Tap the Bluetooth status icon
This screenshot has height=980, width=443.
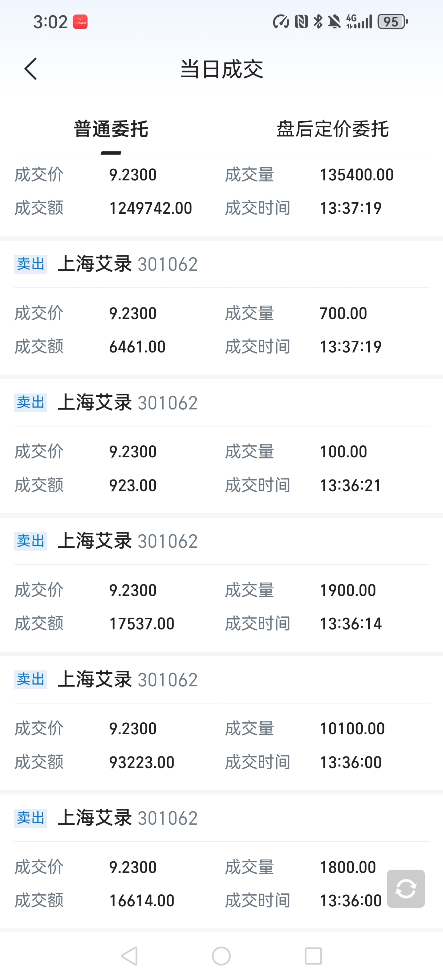coord(318,22)
